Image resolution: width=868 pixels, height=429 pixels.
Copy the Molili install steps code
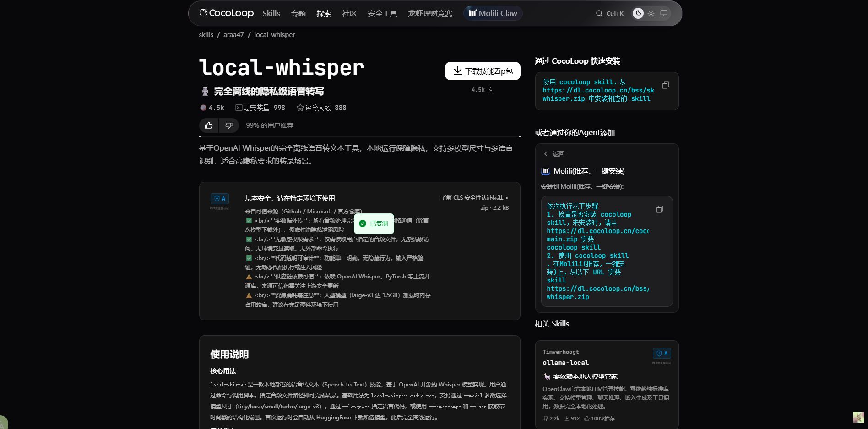pyautogui.click(x=659, y=209)
